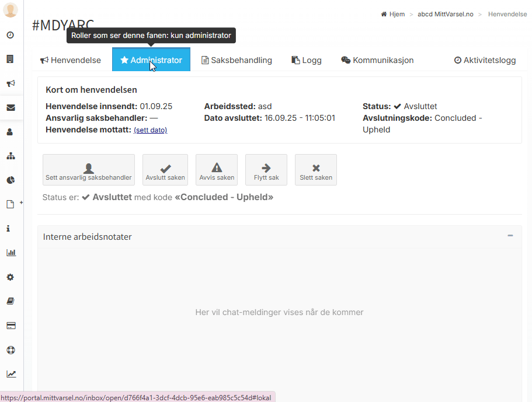
Task: Open the pie chart icon in sidebar
Action: coord(11,180)
